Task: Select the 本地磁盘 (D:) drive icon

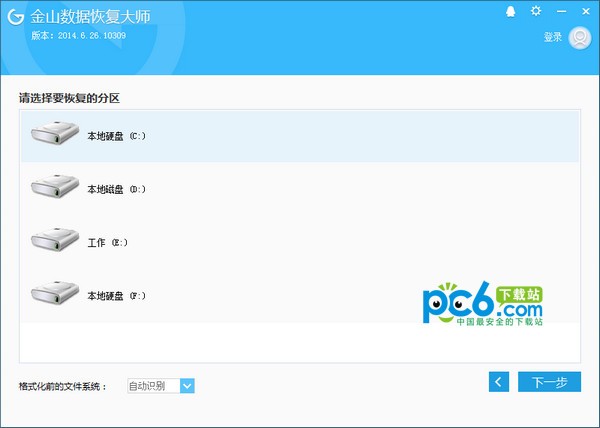Action: [x=55, y=186]
